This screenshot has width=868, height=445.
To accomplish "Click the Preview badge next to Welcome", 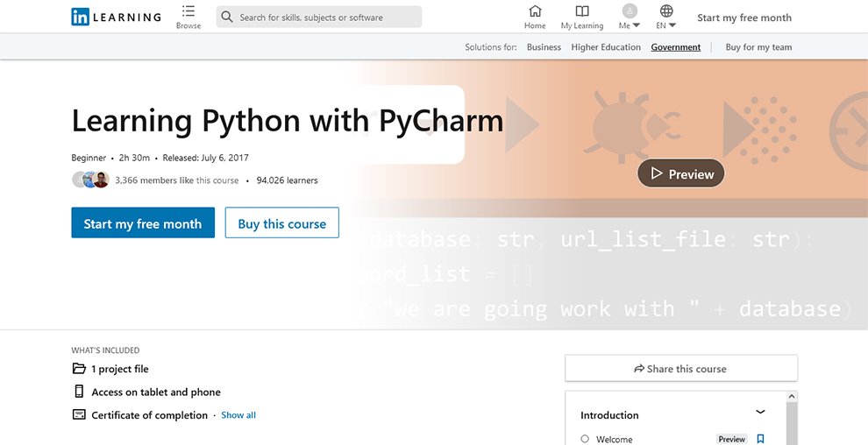I will [x=732, y=440].
